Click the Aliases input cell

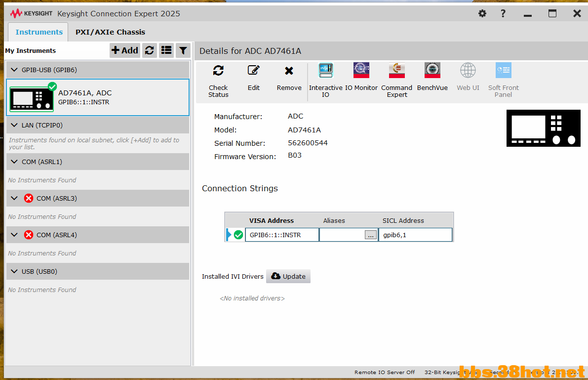[342, 235]
